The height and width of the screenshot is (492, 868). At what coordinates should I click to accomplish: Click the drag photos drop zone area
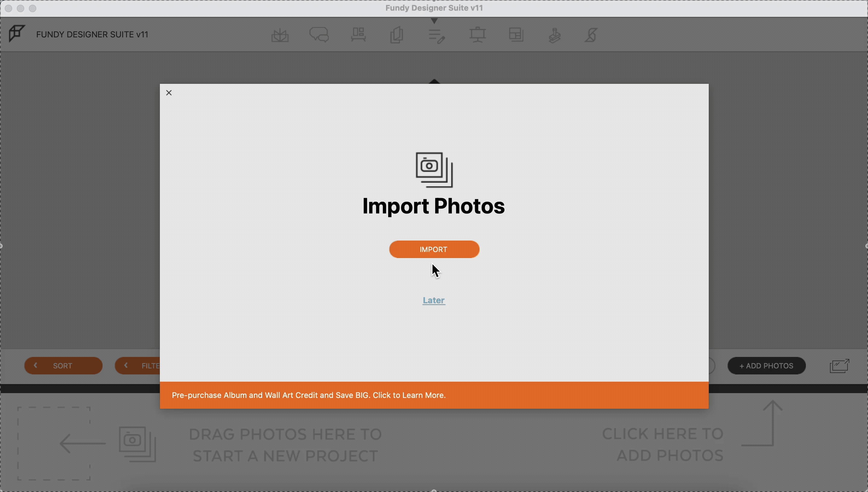coord(54,443)
